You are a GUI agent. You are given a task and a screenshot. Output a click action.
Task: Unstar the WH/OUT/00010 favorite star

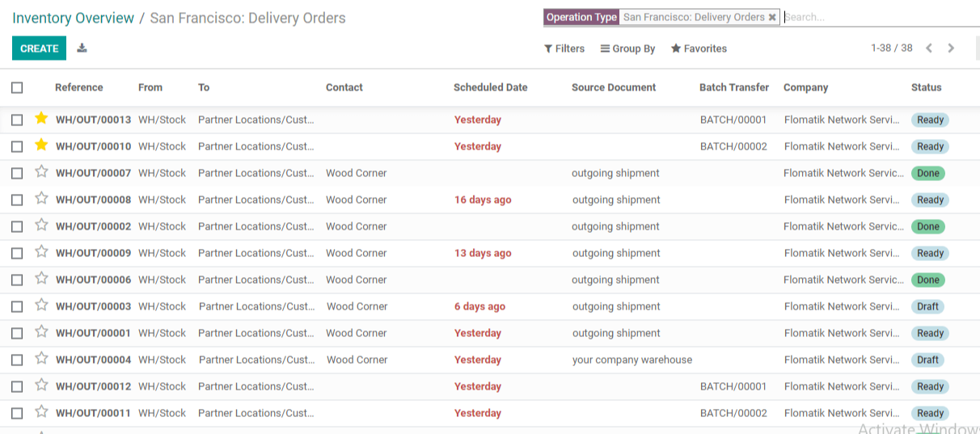coord(41,145)
